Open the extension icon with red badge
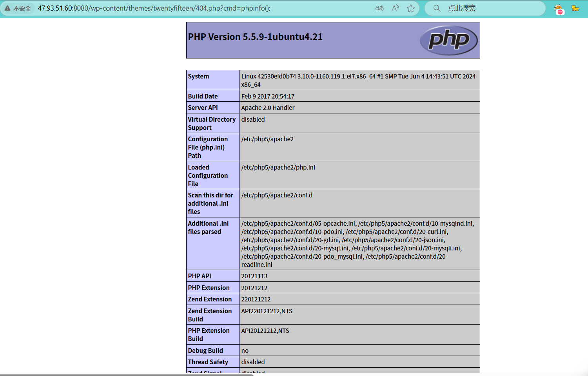 (x=559, y=9)
